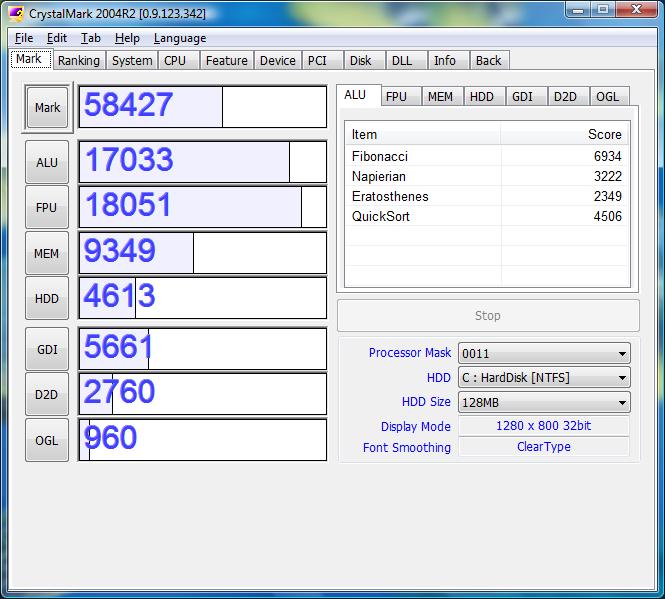Show the OGL results tab
The image size is (665, 599).
(607, 97)
